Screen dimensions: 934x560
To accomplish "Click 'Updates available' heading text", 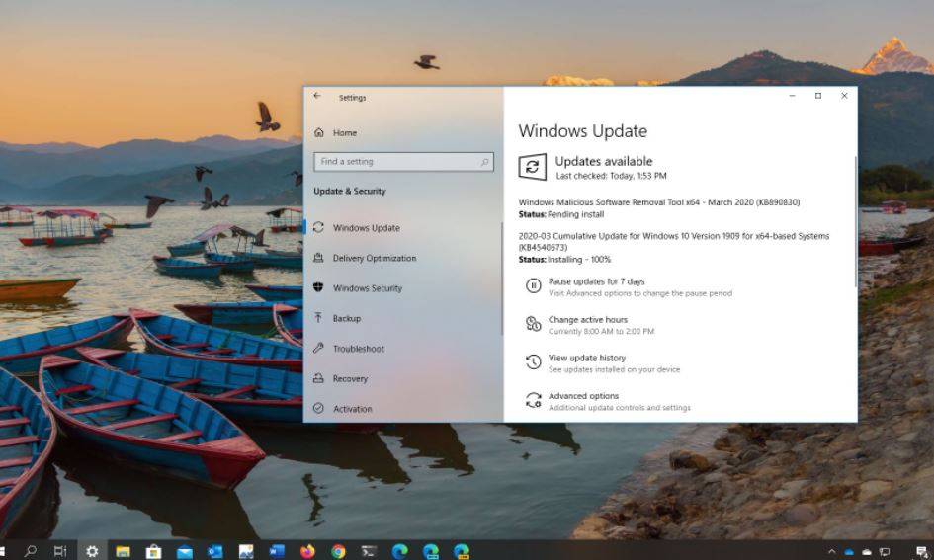I will point(604,161).
